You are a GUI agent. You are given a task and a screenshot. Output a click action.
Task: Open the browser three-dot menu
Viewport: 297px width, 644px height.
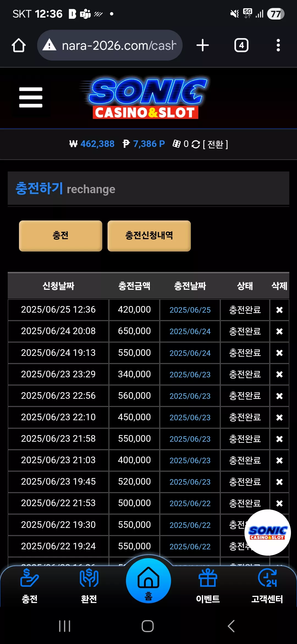(x=278, y=45)
